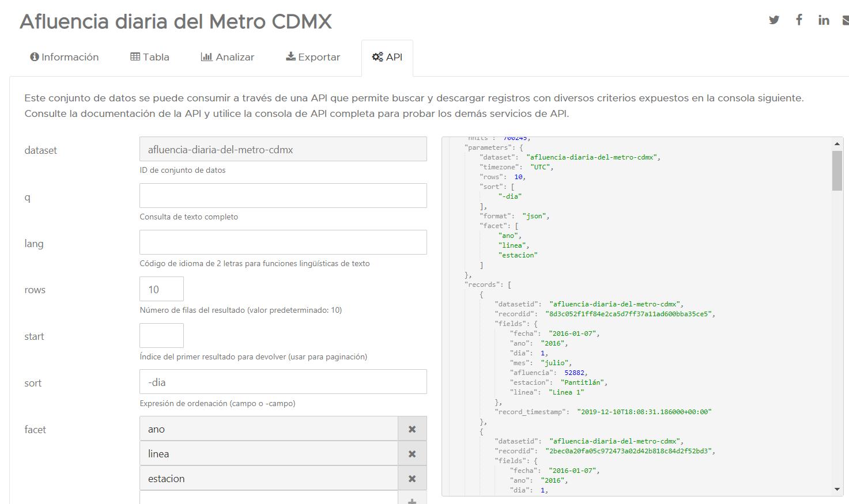Click the 'linea' facet field

(269, 454)
